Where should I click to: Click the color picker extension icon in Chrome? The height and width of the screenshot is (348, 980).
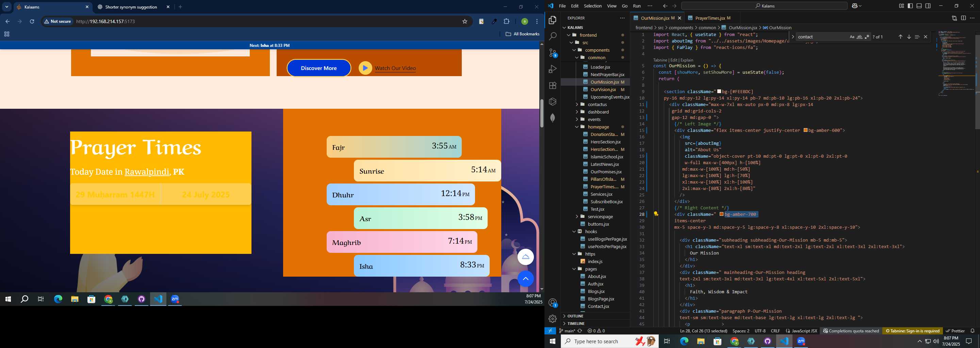coord(494,22)
